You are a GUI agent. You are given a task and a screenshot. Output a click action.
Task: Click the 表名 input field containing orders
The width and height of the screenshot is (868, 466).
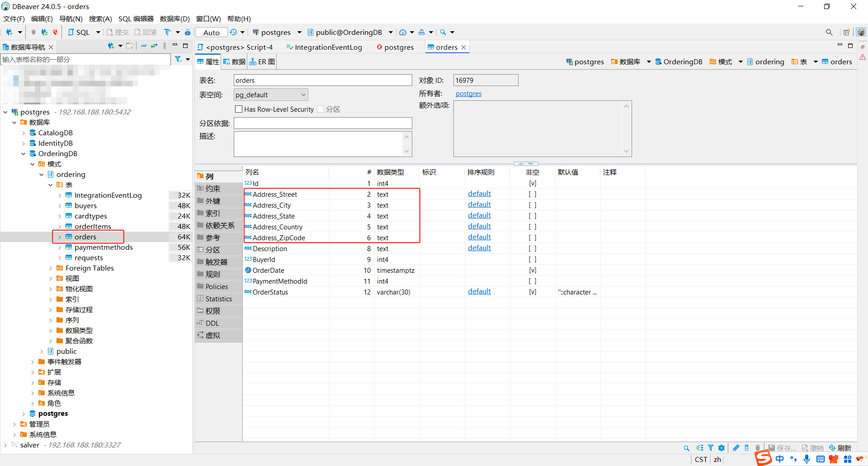pos(323,80)
